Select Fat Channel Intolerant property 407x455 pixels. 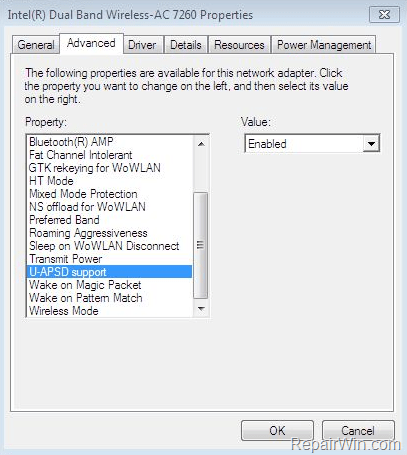pyautogui.click(x=109, y=155)
